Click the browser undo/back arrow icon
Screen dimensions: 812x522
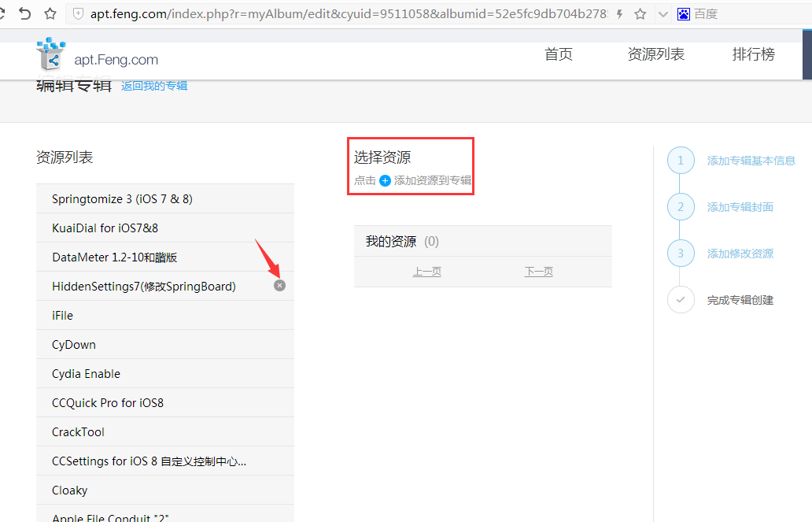click(x=24, y=13)
